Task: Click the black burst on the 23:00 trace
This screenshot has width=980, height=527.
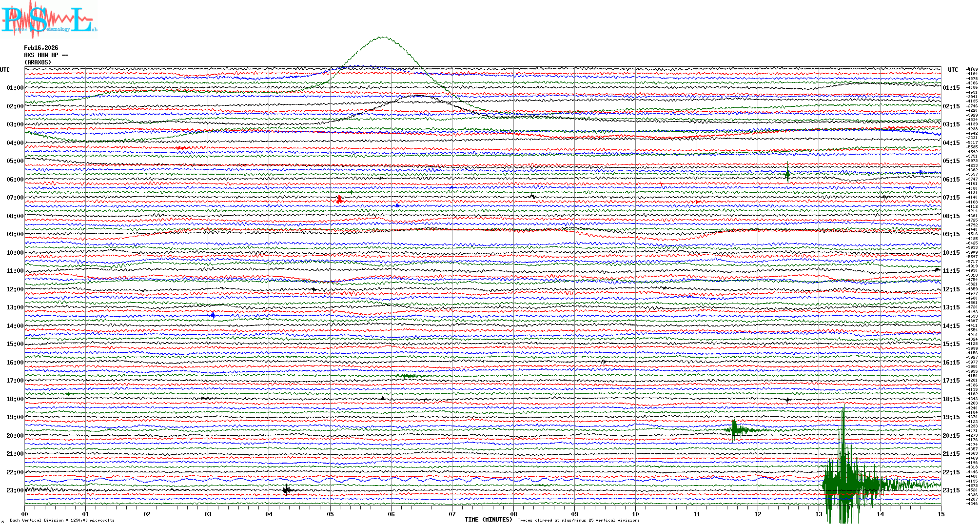Action: (x=287, y=489)
